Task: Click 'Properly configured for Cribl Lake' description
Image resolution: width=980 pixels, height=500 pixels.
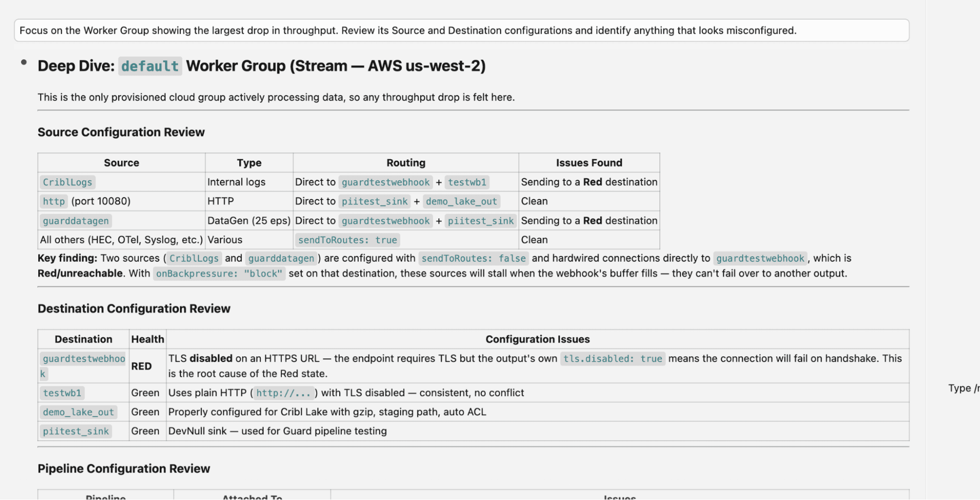Action: (x=327, y=412)
